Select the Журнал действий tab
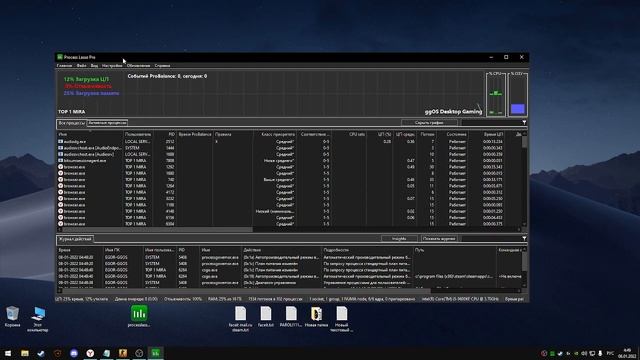640x360 pixels. tap(75, 239)
